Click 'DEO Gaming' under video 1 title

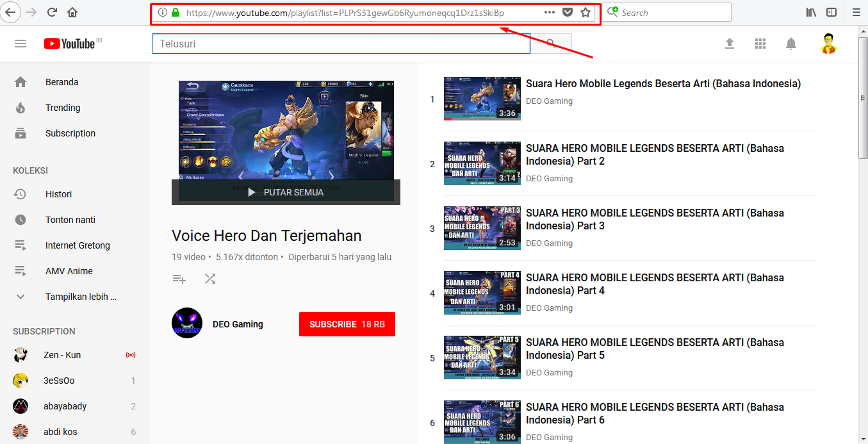point(549,101)
